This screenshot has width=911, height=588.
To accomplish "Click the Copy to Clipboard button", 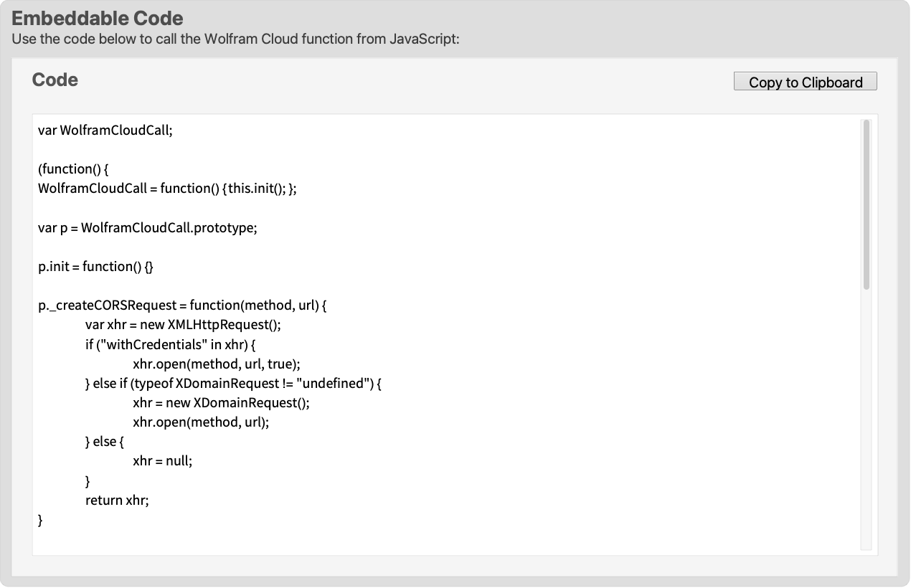I will tap(804, 81).
